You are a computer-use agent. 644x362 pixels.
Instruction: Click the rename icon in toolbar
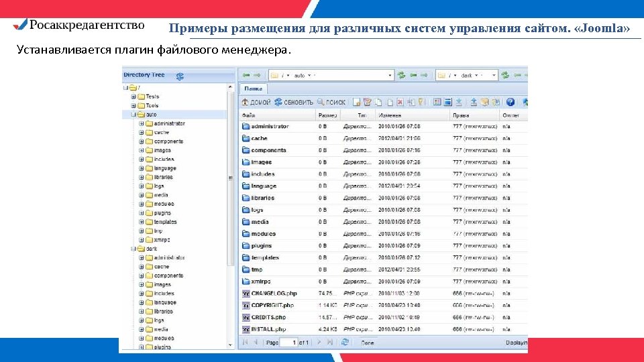coord(411,102)
